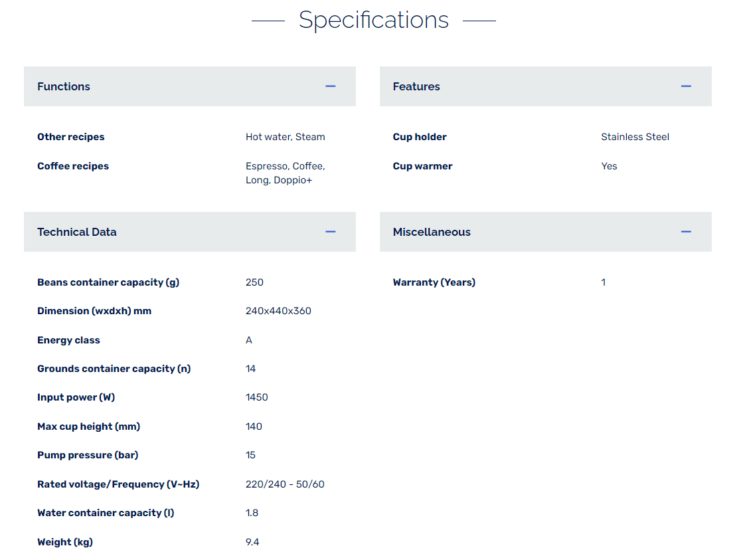Click the Energy class label

pos(68,340)
